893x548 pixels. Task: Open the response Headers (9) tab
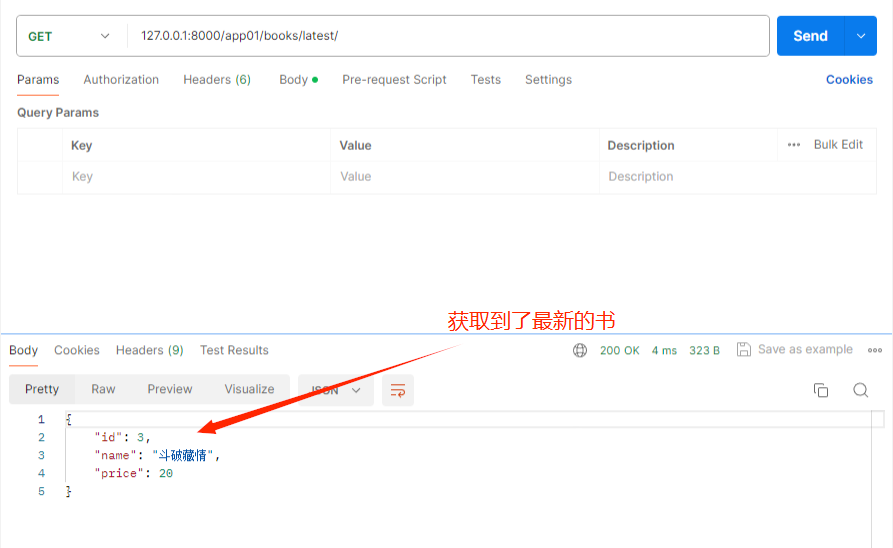[150, 350]
